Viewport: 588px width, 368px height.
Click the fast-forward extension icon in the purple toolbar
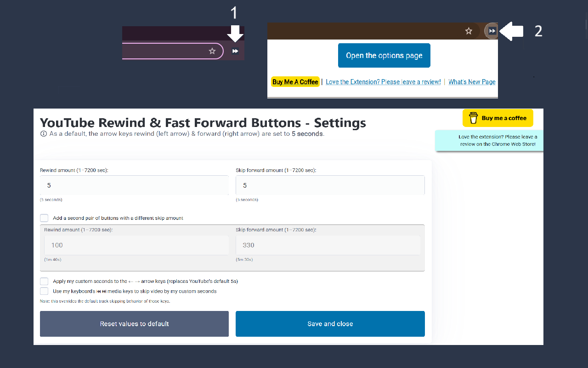[x=235, y=51]
